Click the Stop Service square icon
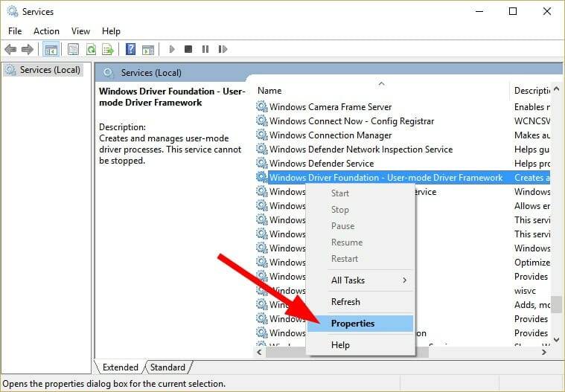Image resolution: width=565 pixels, height=392 pixels. [x=188, y=49]
